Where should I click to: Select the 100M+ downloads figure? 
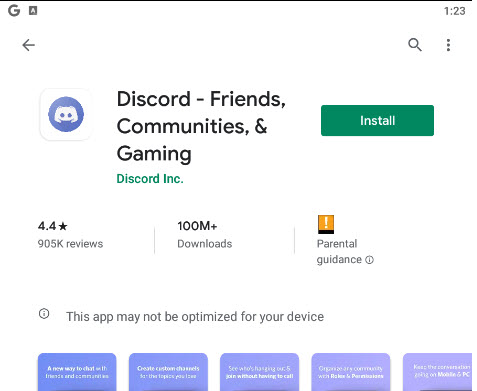[197, 226]
